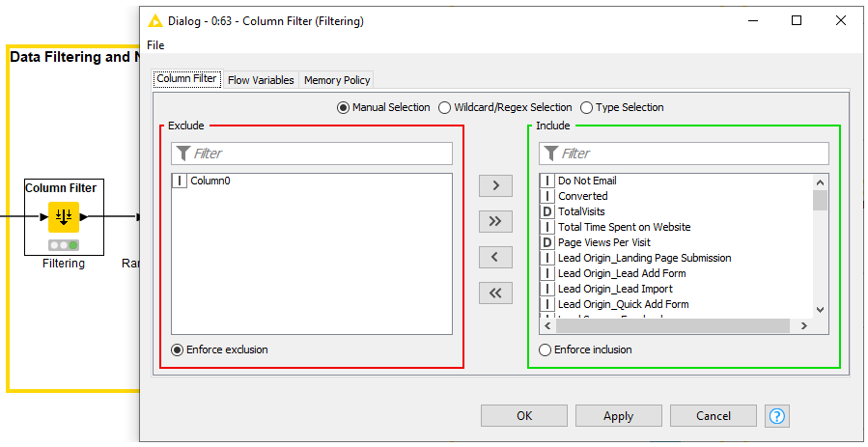Click the single left arrow remove button

pyautogui.click(x=495, y=257)
